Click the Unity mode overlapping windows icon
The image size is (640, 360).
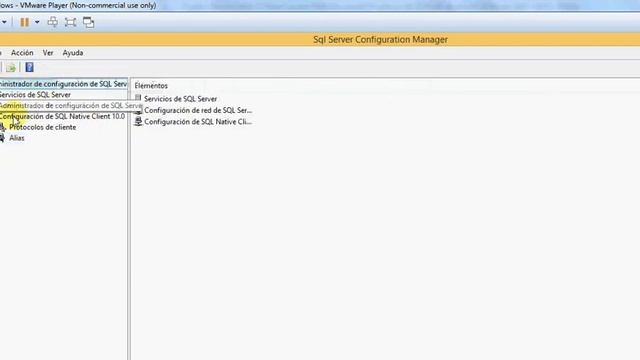point(89,22)
